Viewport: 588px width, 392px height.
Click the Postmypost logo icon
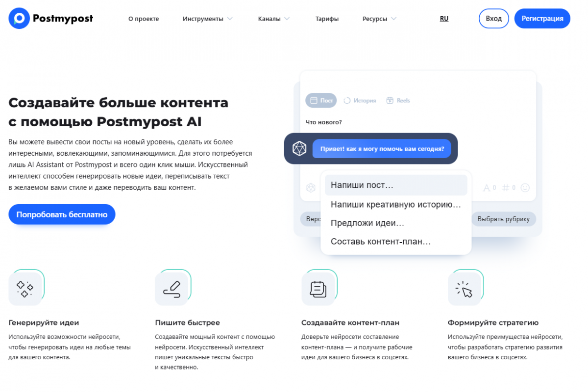19,19
